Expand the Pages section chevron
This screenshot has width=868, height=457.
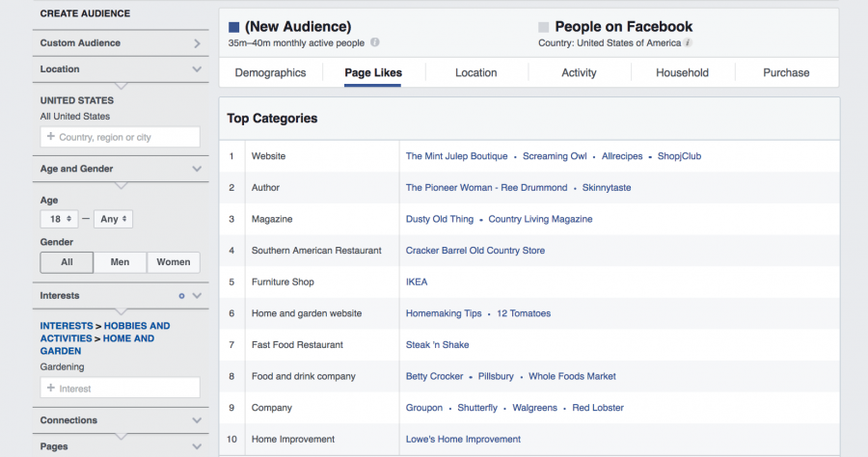tap(197, 446)
